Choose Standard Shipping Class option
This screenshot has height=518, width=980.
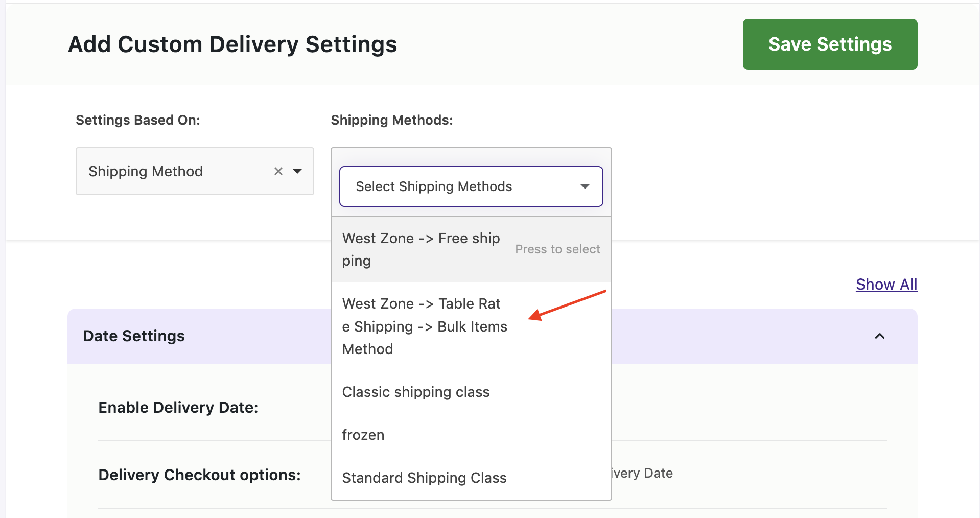point(424,478)
